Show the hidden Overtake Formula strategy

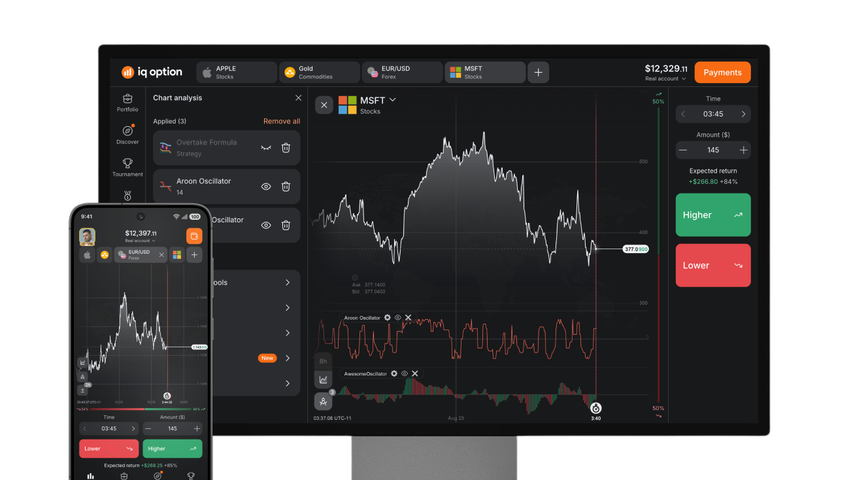pos(266,148)
